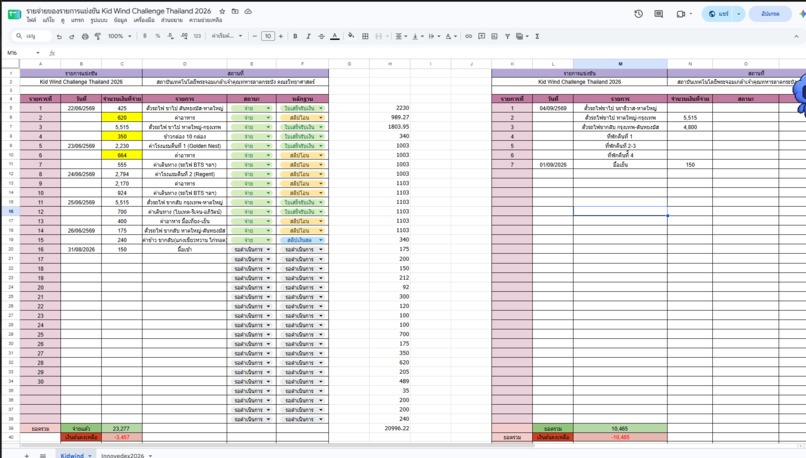806x458 pixels.
Task: Open text rotation dropdown
Action: pos(450,36)
